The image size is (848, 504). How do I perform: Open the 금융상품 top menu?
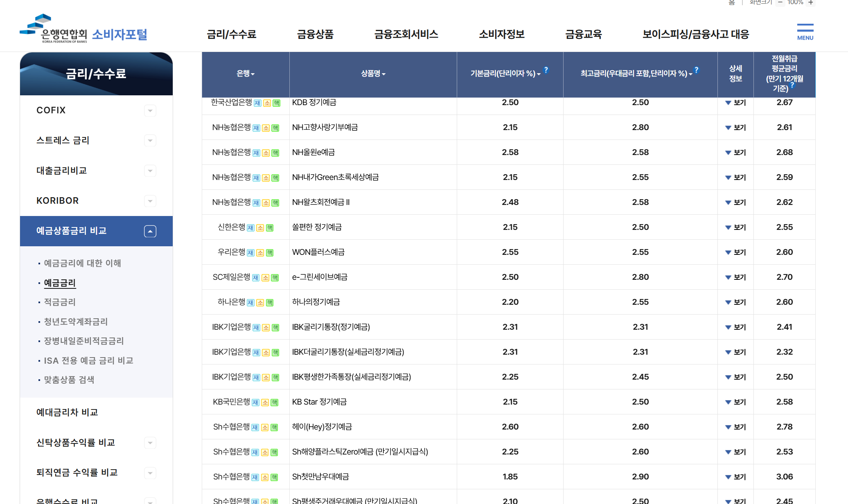[x=315, y=34]
